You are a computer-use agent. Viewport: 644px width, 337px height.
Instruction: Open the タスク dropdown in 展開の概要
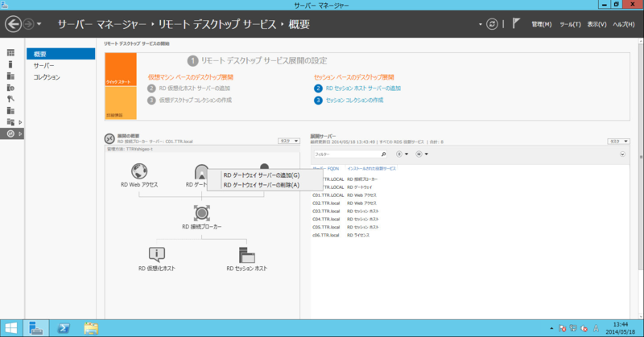(289, 141)
